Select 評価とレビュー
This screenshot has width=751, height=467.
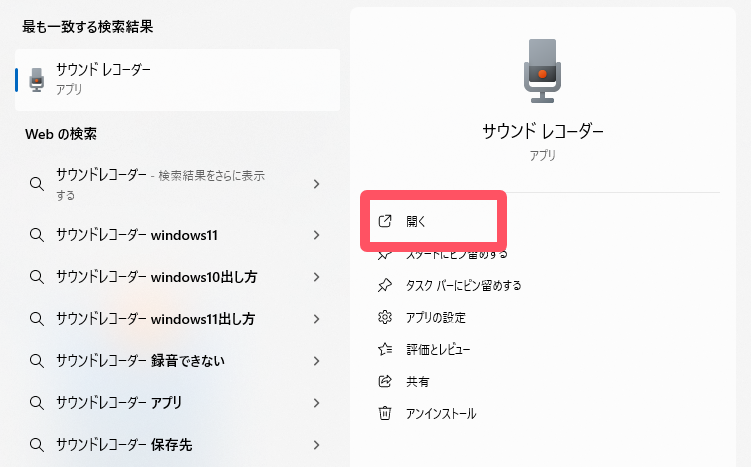(438, 349)
